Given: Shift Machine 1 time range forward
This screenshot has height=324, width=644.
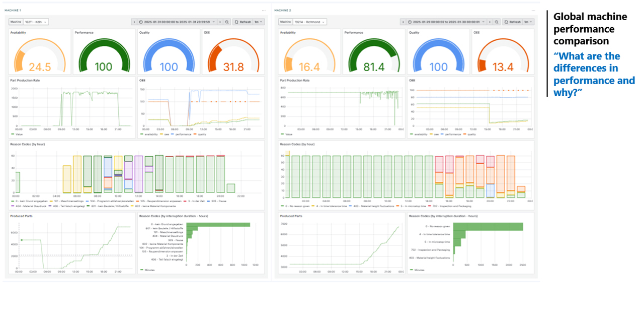Looking at the screenshot, I should click(x=220, y=22).
